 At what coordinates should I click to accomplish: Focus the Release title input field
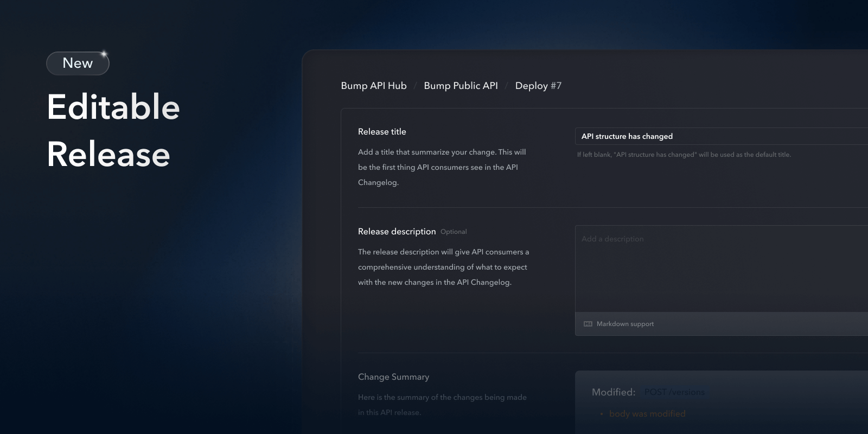(722, 136)
